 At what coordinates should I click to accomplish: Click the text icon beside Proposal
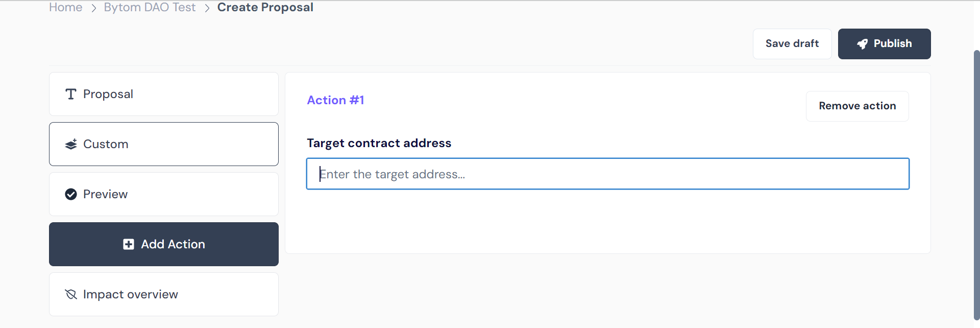(x=71, y=94)
